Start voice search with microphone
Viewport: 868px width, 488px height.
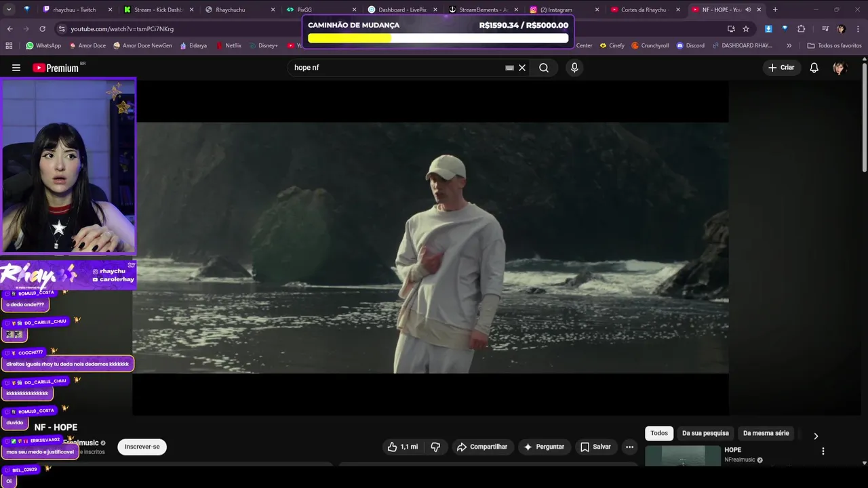(574, 68)
